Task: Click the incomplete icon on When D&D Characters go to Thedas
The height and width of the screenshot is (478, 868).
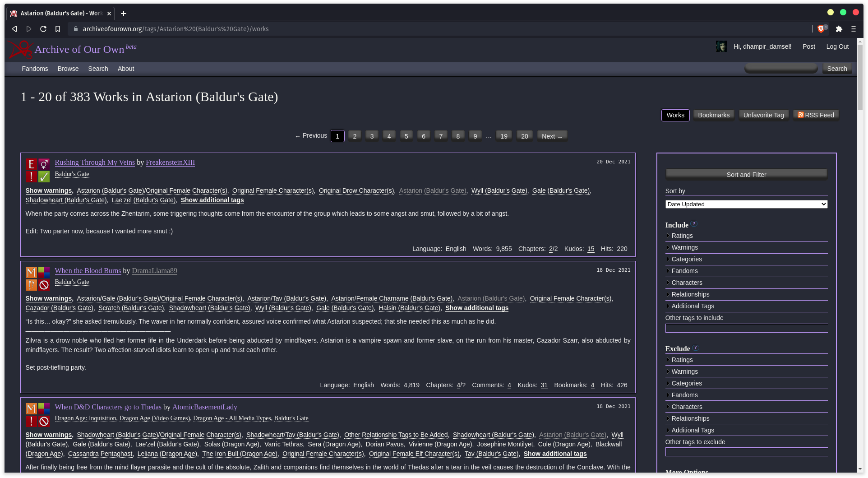Action: coord(44,421)
